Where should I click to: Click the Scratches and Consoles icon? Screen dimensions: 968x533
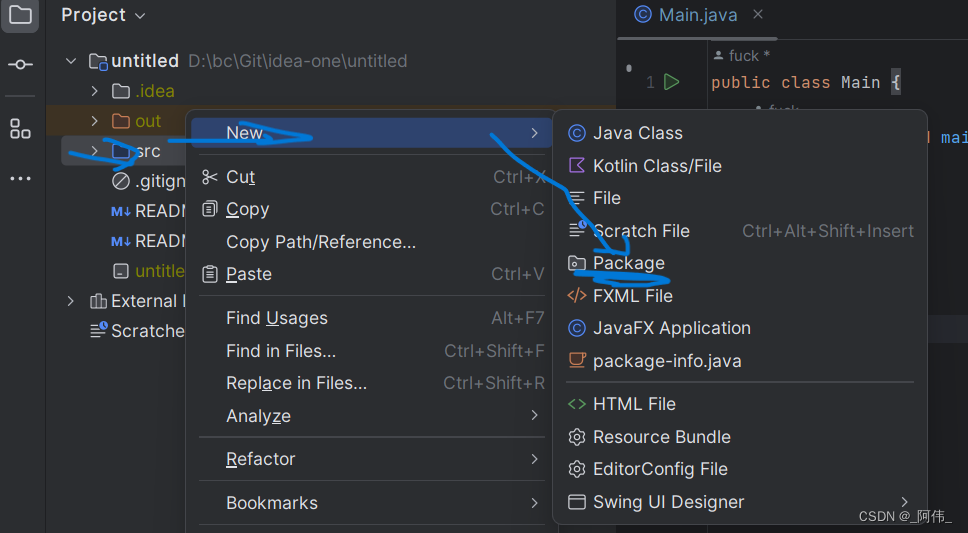click(99, 330)
